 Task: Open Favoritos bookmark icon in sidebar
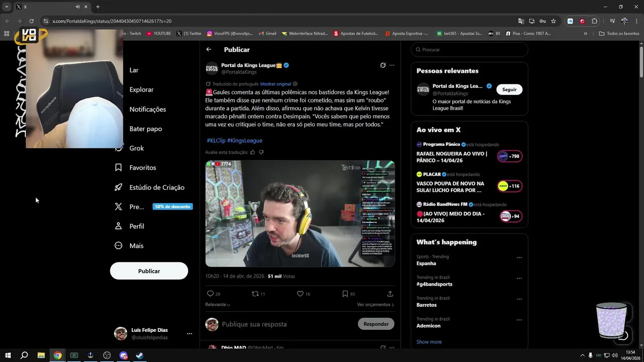[118, 167]
